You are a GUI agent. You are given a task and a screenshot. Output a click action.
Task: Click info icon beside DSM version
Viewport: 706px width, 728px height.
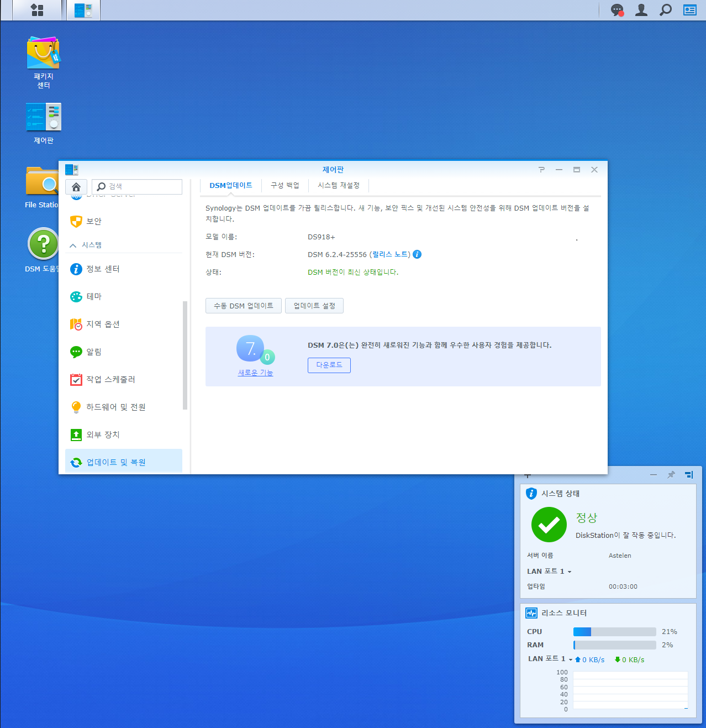tap(417, 254)
